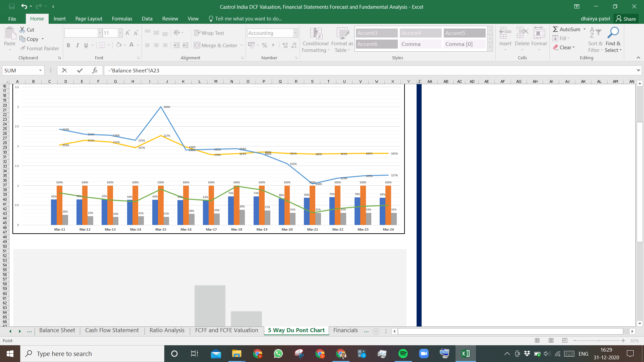Open the Find & Select menu
Screen dimensions: 644x362
[x=613, y=40]
